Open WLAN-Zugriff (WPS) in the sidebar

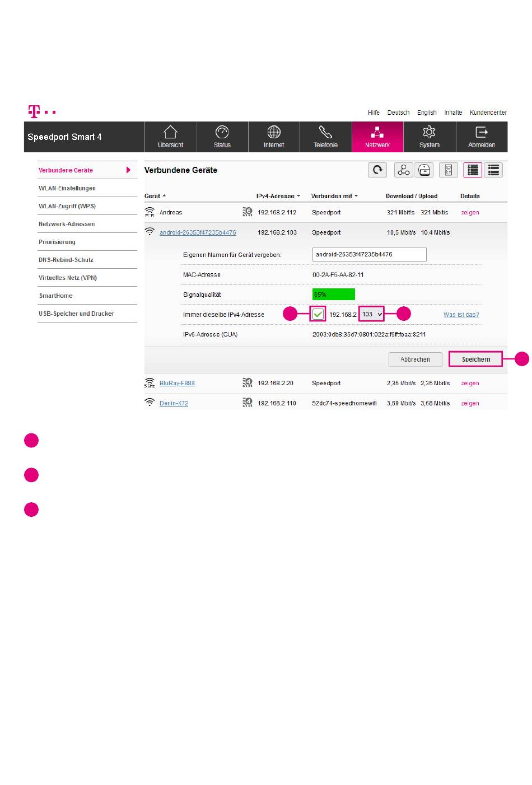point(87,206)
